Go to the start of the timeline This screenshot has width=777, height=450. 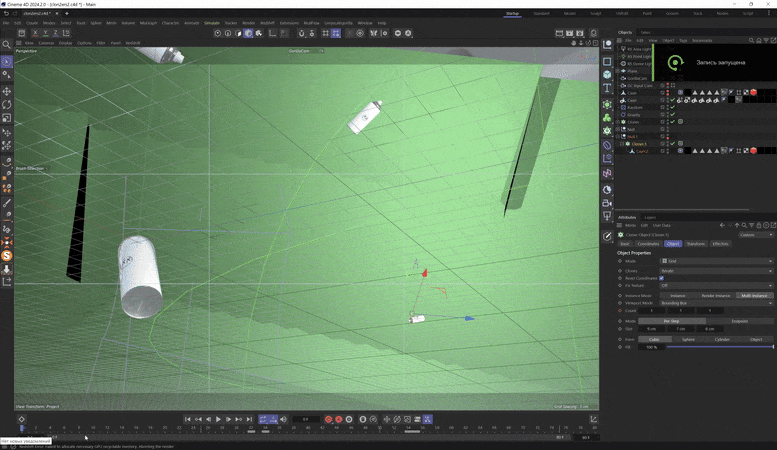pos(187,419)
